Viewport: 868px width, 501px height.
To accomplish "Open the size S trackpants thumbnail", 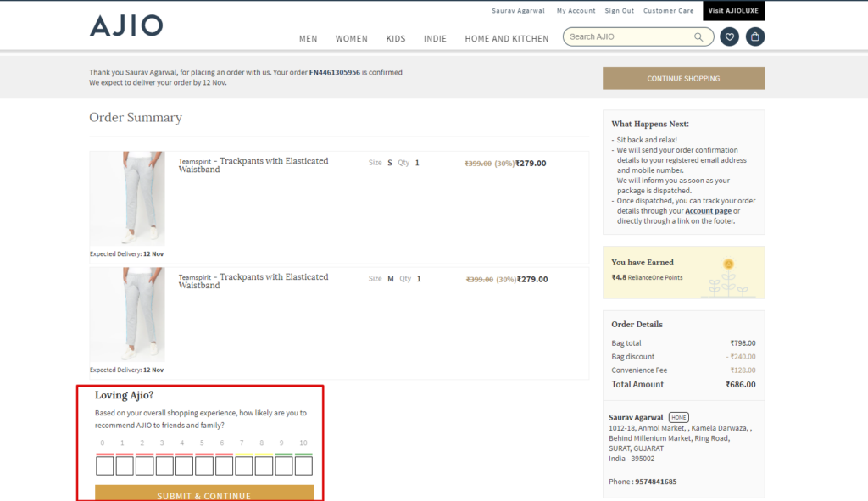I will coord(127,198).
